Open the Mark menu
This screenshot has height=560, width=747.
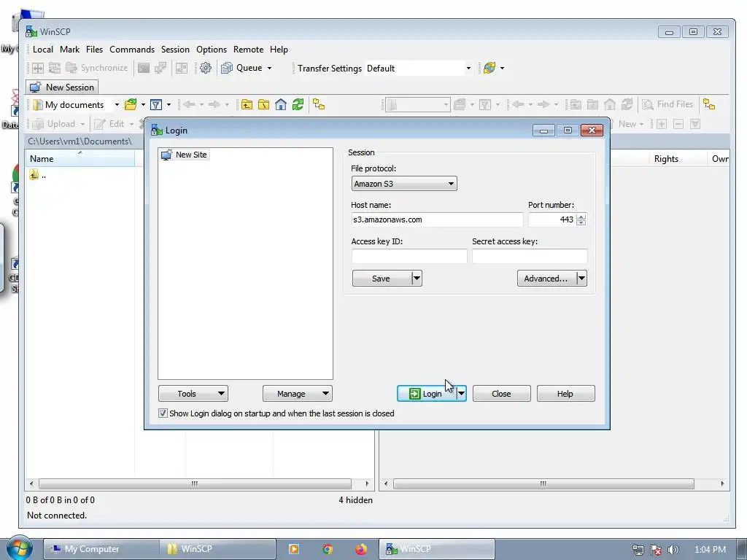click(69, 50)
